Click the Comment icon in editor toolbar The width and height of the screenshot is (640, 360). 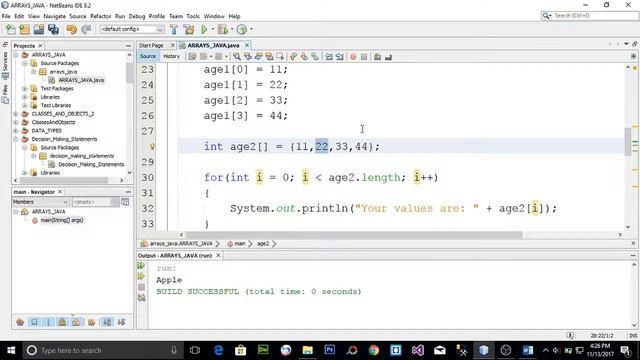(x=378, y=57)
